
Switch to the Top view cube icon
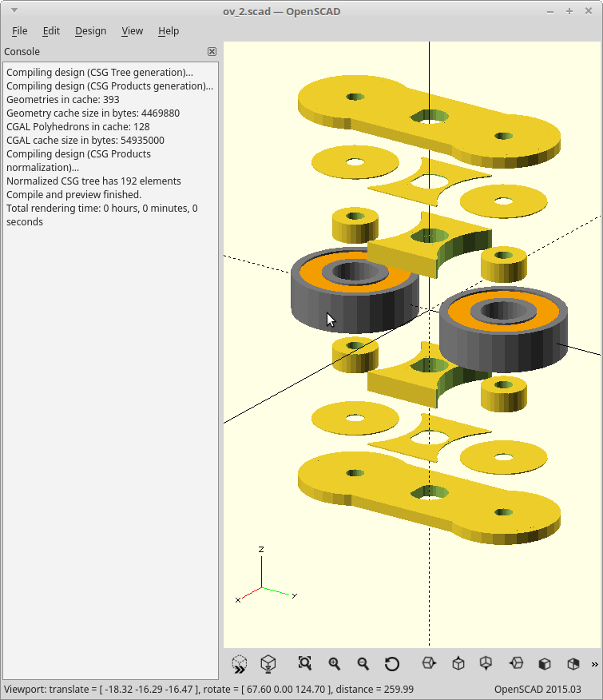point(458,663)
